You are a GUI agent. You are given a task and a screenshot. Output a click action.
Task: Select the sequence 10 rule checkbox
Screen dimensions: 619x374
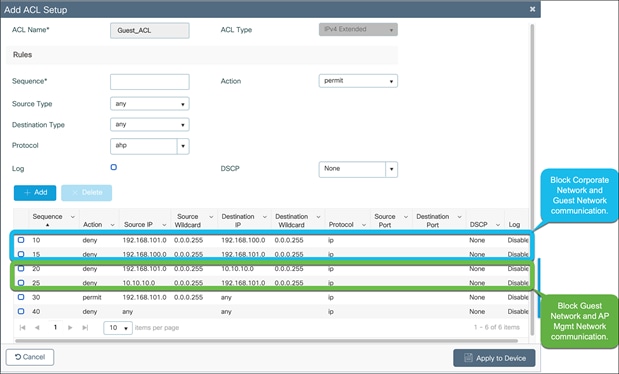pos(21,240)
